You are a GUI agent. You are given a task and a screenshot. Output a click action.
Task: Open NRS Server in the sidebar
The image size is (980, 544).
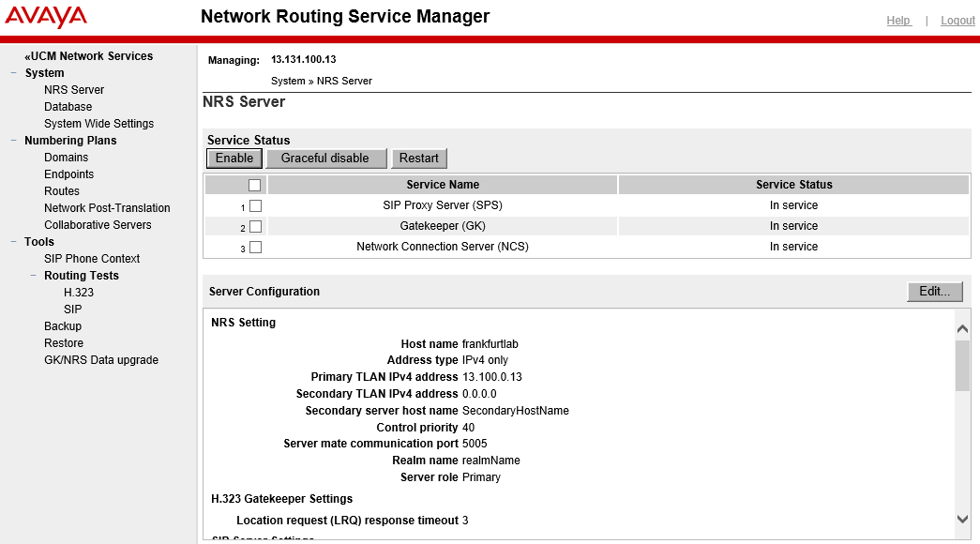coord(74,89)
